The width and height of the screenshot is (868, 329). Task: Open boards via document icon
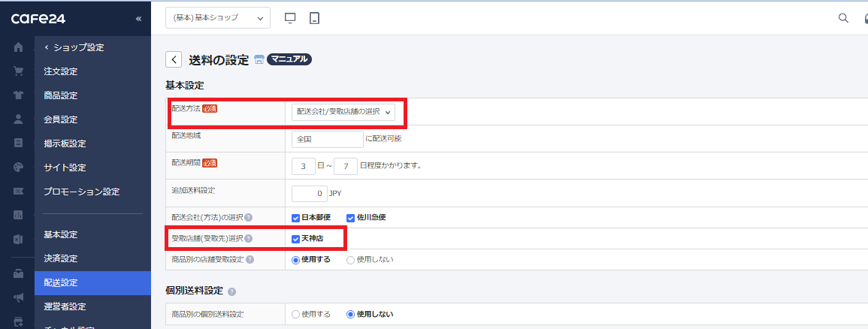18,143
